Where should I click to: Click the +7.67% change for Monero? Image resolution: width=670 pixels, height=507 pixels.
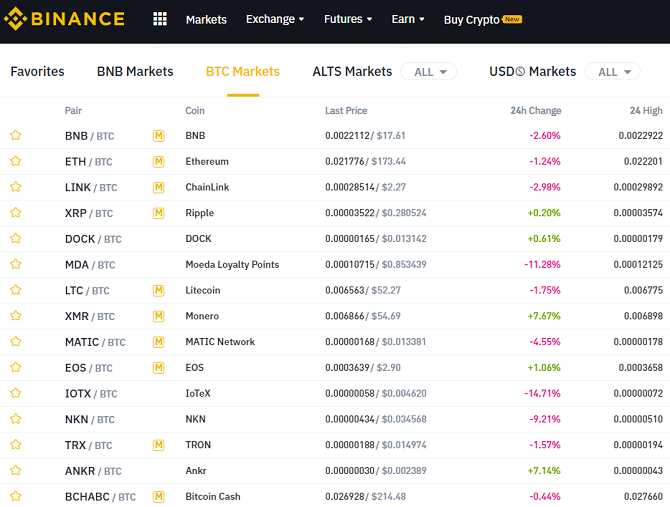pyautogui.click(x=544, y=316)
